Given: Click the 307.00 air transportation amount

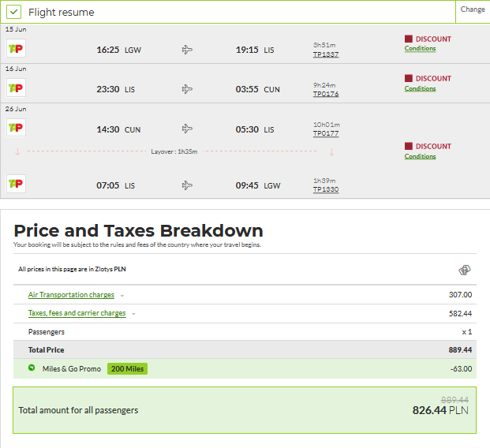Looking at the screenshot, I should [x=460, y=295].
